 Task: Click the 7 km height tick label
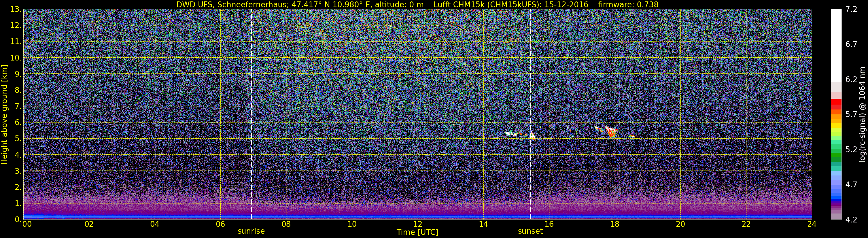coord(18,107)
